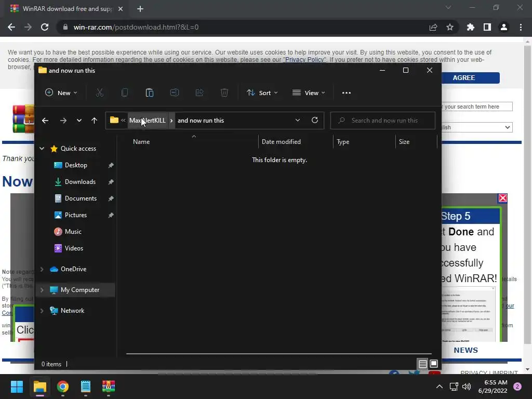Select Pictures in navigation pane
The height and width of the screenshot is (399, 532).
(76, 215)
